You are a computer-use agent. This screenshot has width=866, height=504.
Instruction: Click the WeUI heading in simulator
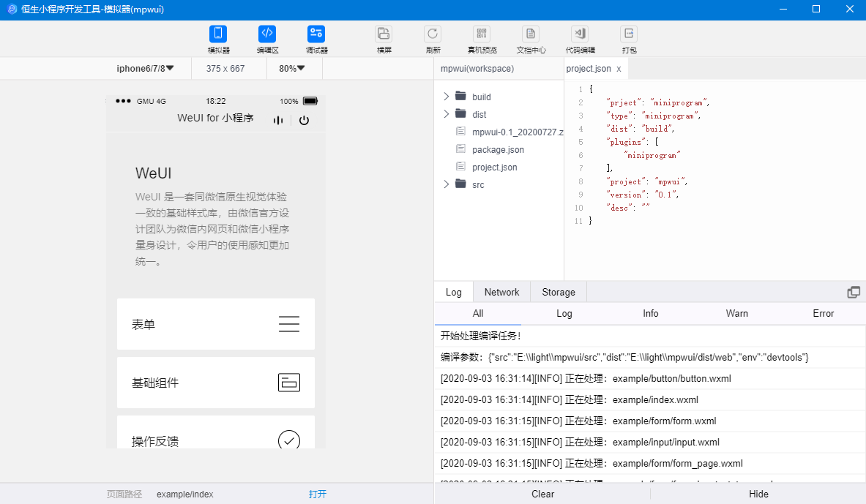point(154,173)
